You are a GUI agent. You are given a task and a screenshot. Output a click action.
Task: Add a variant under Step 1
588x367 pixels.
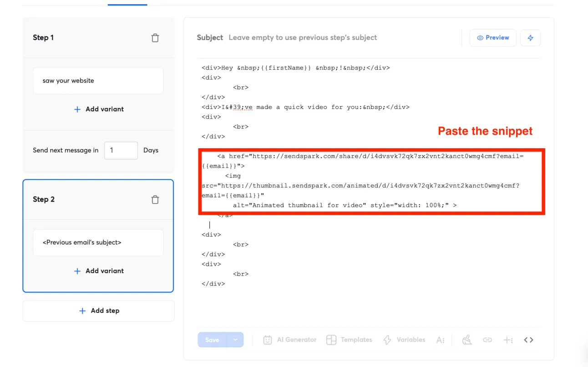tap(99, 109)
